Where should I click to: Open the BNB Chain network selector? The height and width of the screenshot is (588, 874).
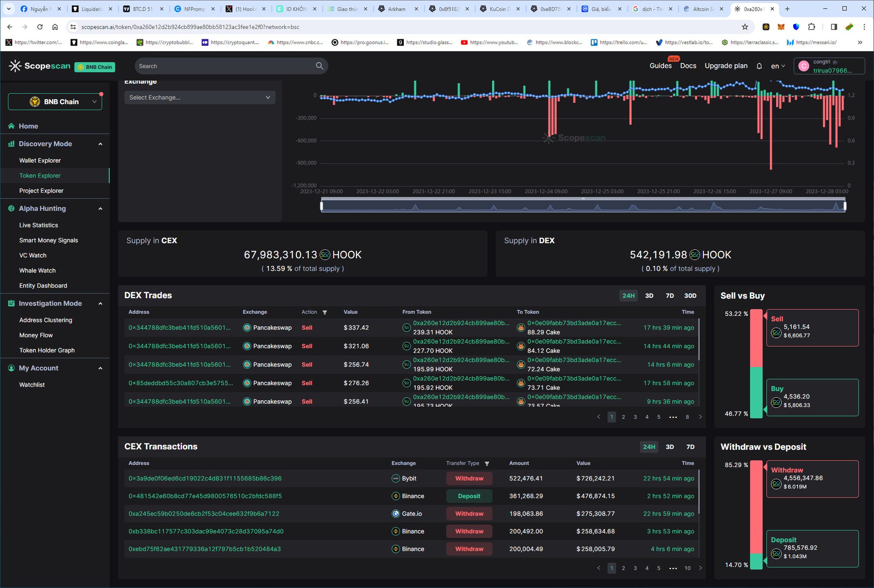[x=55, y=102]
